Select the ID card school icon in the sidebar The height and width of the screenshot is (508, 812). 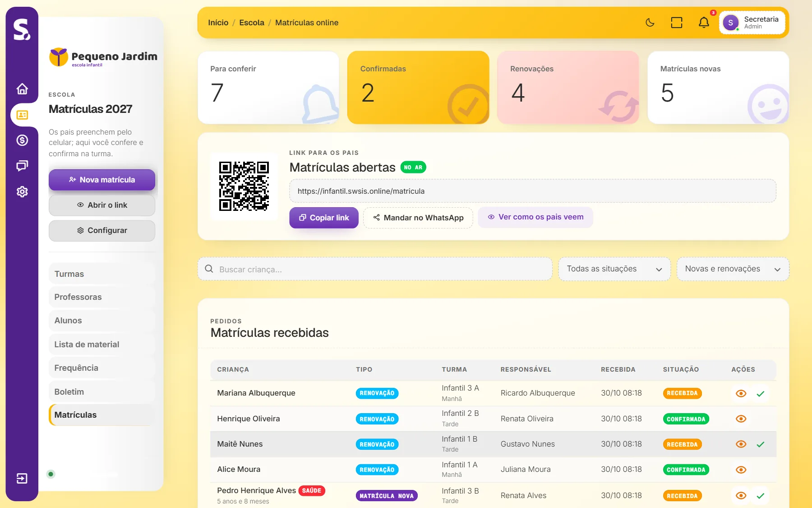22,115
